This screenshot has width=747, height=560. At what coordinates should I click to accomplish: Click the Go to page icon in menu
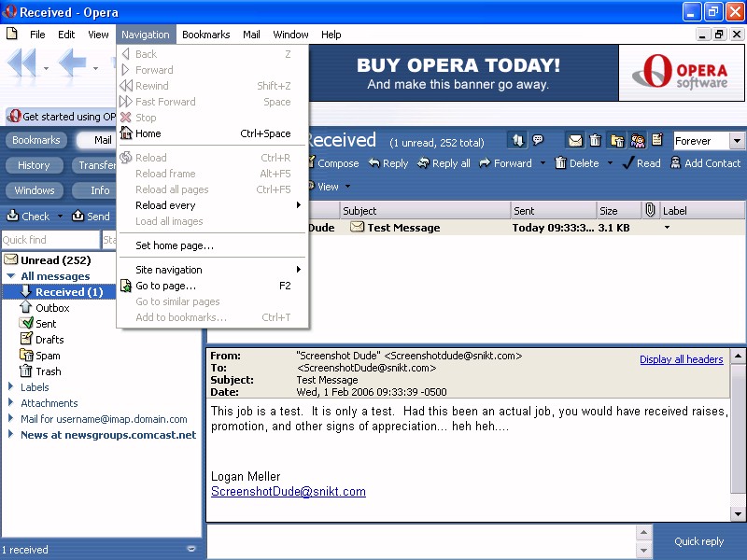[x=126, y=286]
